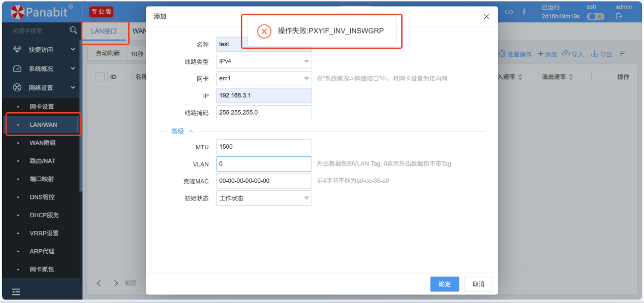Click the keyword search magnifier icon
This screenshot has width=644, height=303.
73,31
